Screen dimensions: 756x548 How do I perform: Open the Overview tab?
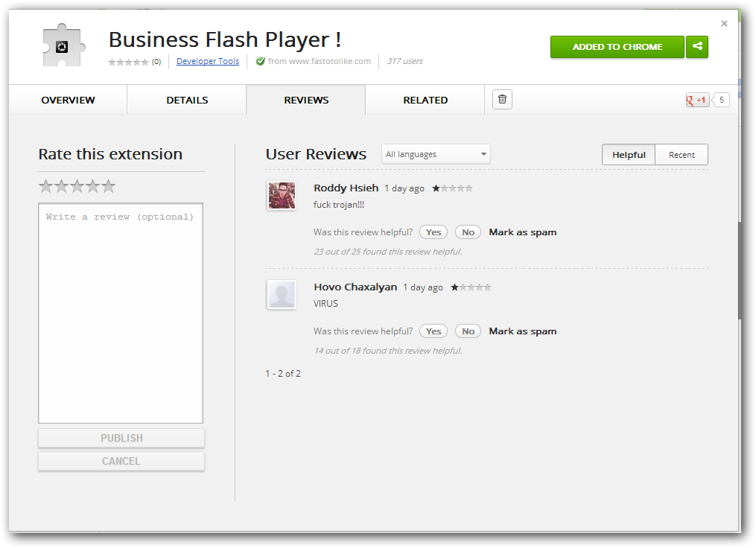click(x=68, y=100)
